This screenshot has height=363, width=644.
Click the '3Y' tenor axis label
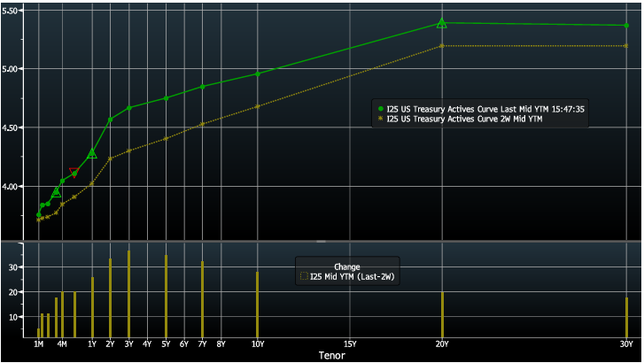(x=129, y=344)
